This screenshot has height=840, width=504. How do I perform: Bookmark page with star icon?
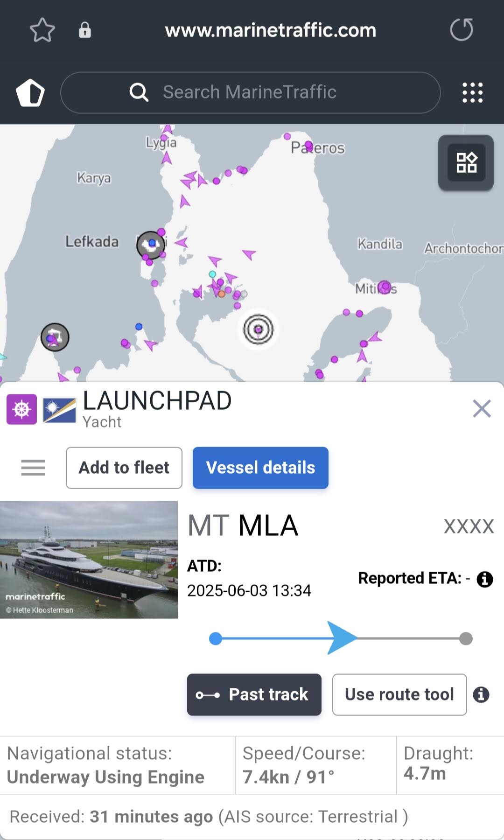coord(42,30)
